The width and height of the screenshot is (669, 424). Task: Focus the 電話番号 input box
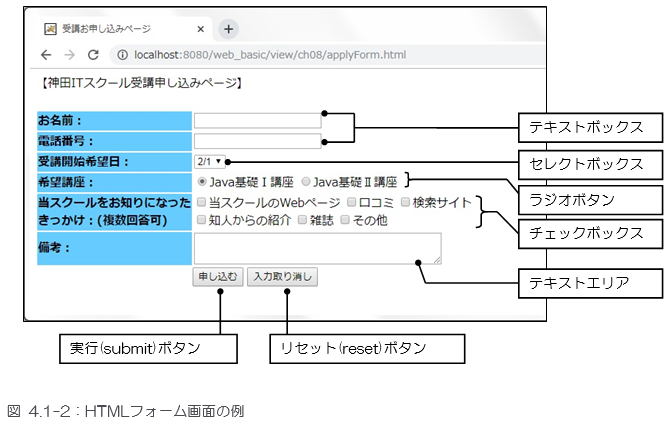[x=257, y=141]
